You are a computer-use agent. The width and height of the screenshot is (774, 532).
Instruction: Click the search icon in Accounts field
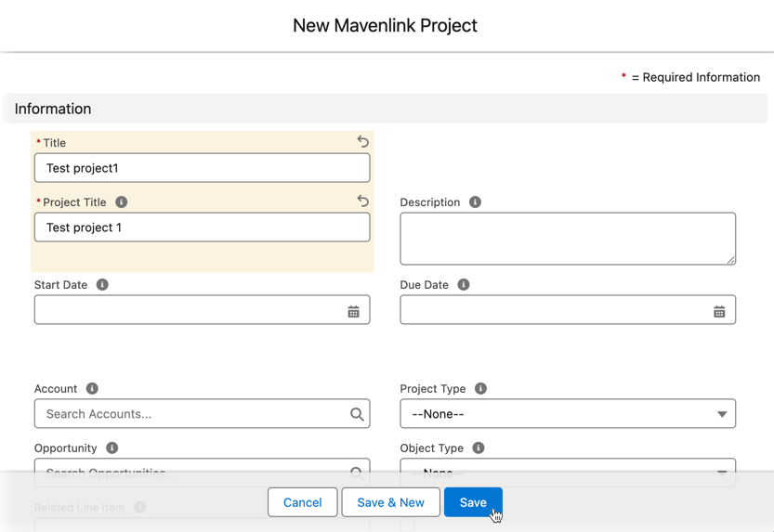point(357,414)
